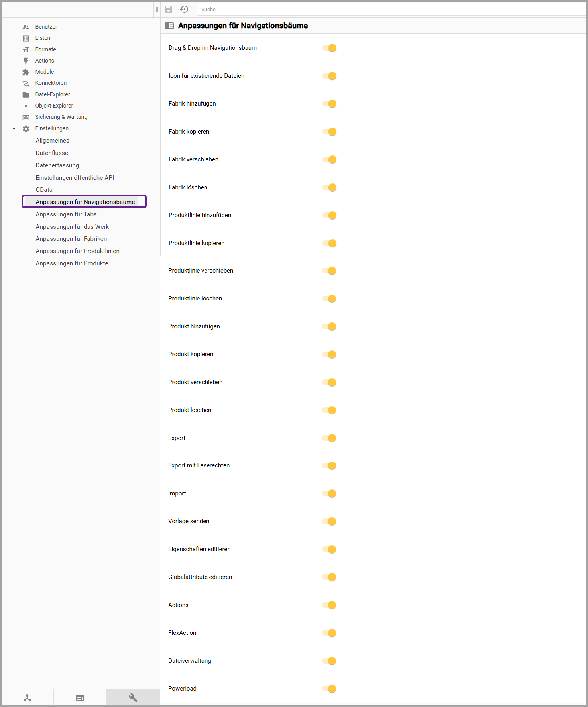Collapse the Einstellungen tree node arrow
This screenshot has height=707, width=588.
click(x=14, y=129)
